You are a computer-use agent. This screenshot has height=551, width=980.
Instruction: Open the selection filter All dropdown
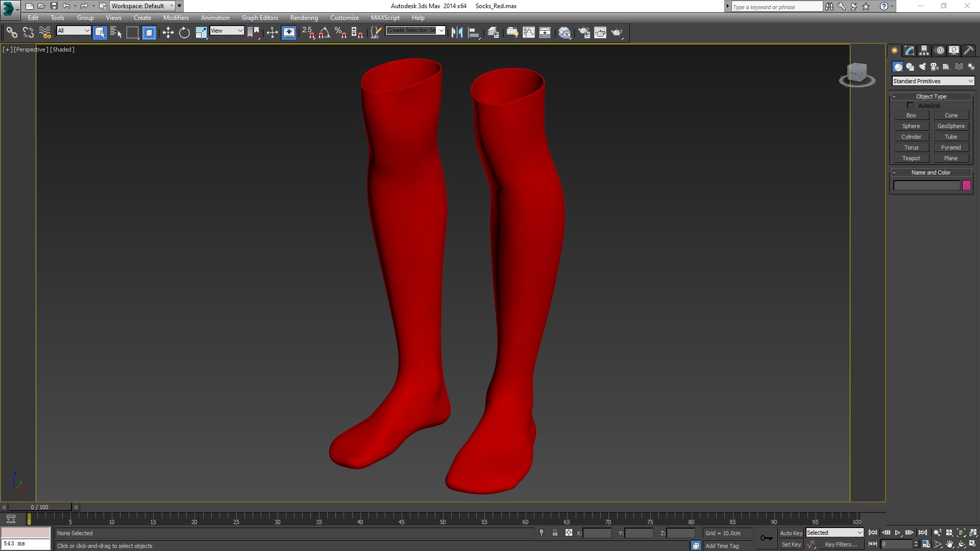[73, 31]
